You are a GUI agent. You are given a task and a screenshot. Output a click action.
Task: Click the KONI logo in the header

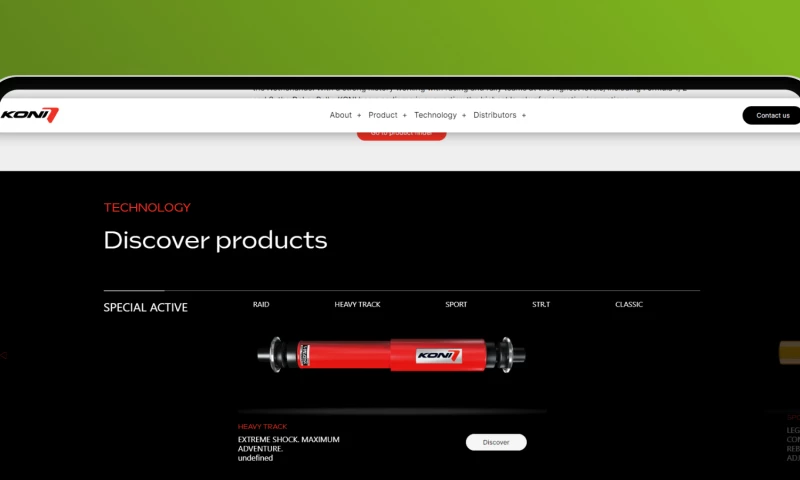click(30, 115)
